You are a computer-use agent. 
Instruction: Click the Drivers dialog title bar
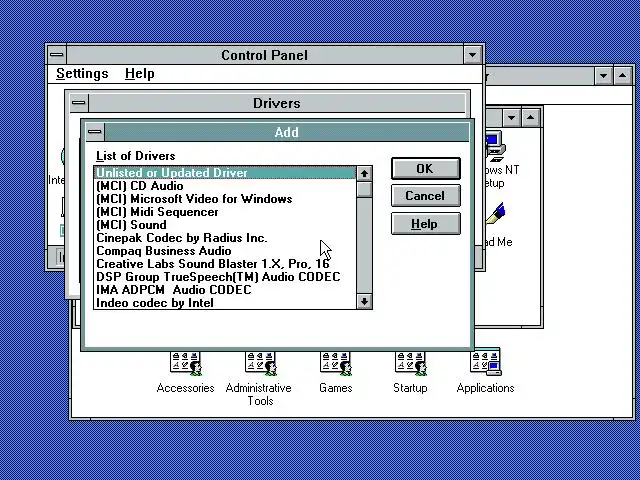coord(277,103)
